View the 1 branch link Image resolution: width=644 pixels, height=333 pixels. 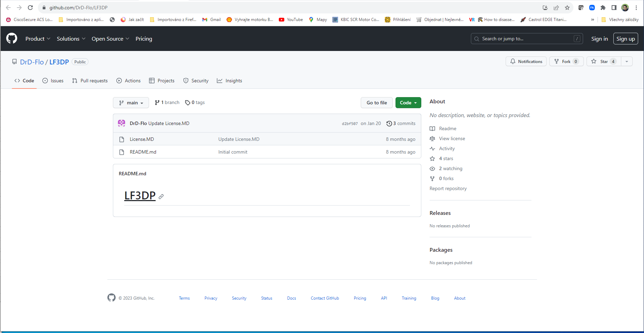(167, 103)
